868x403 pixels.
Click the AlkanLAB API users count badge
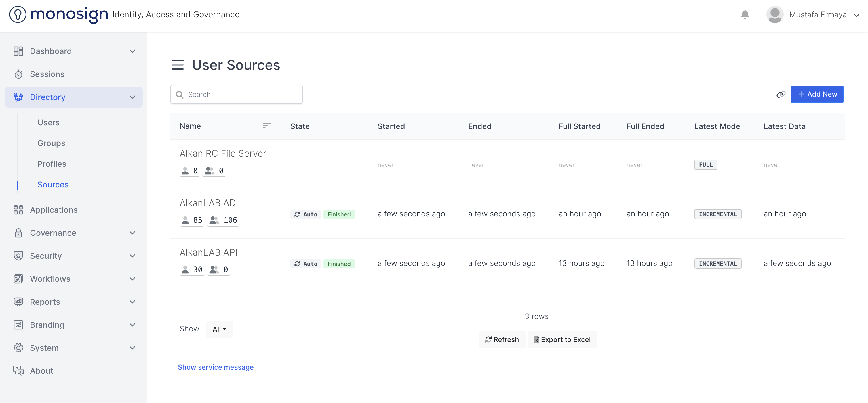coord(192,270)
